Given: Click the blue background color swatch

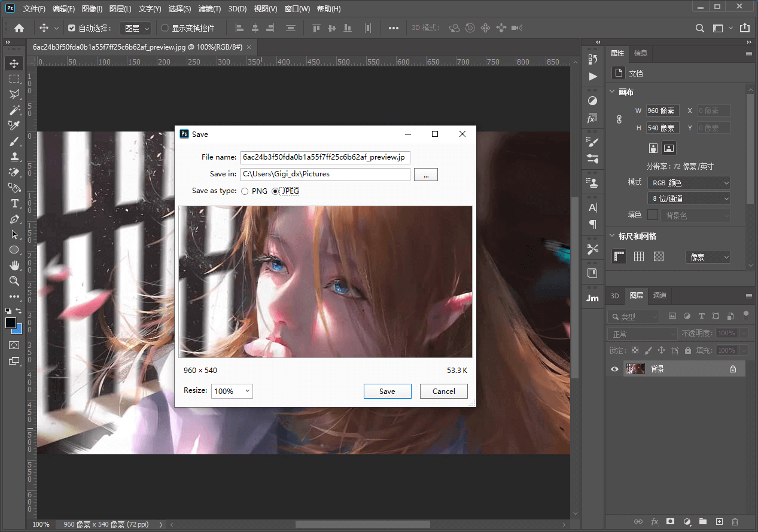Looking at the screenshot, I should pos(18,329).
